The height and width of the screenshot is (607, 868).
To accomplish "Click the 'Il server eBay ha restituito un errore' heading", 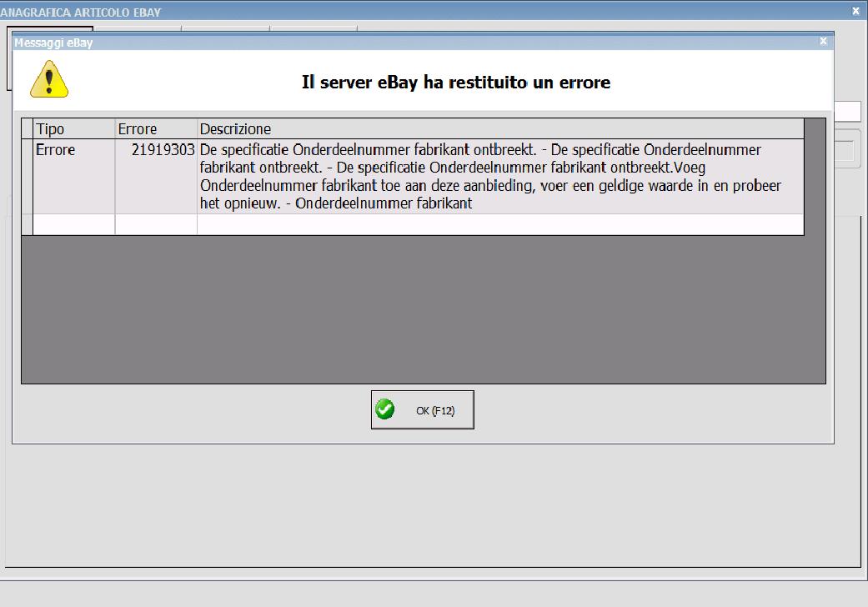I will click(456, 83).
